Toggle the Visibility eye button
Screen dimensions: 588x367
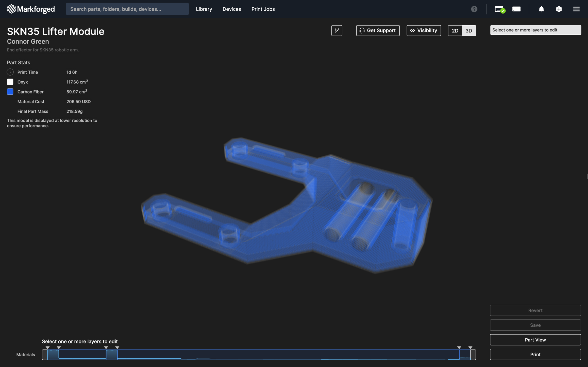point(423,30)
